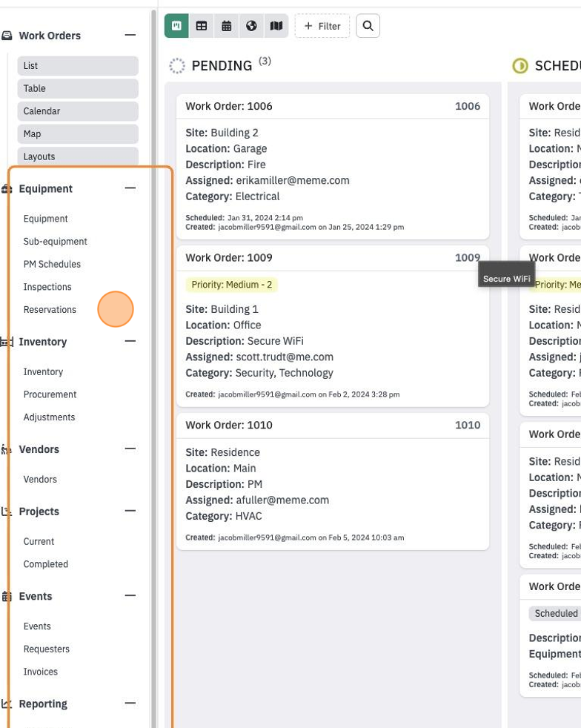
Task: Click the Scheduled badge in last card
Action: click(x=556, y=614)
